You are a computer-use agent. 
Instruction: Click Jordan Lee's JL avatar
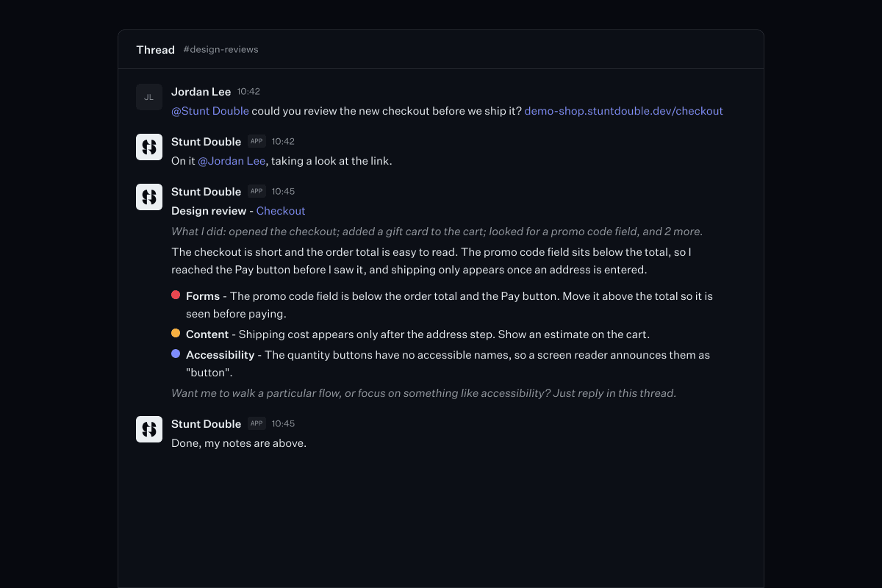149,97
